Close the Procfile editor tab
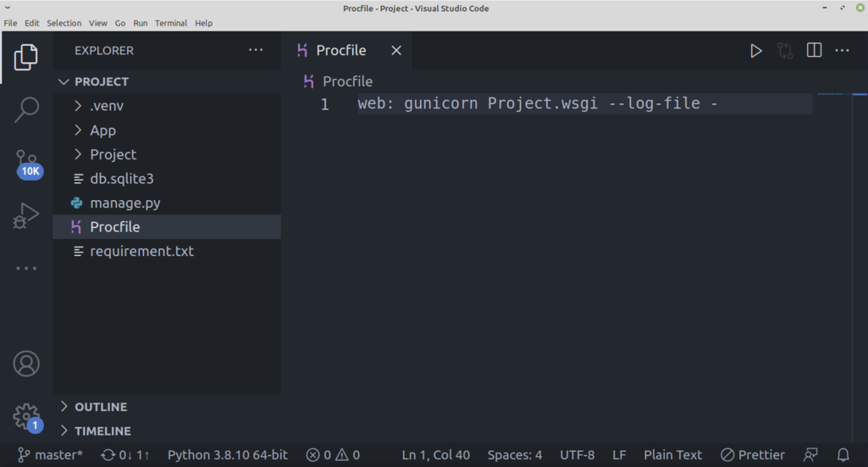The width and height of the screenshot is (868, 467). coord(396,50)
